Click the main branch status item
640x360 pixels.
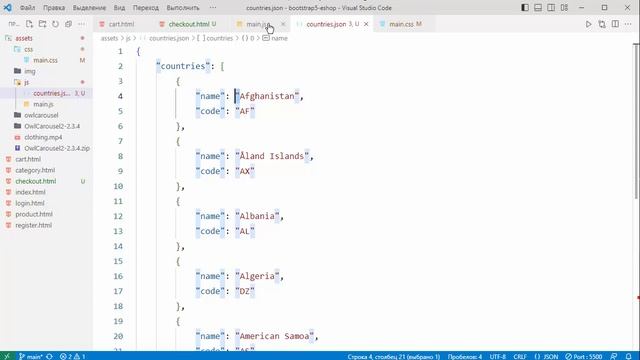(x=31, y=356)
